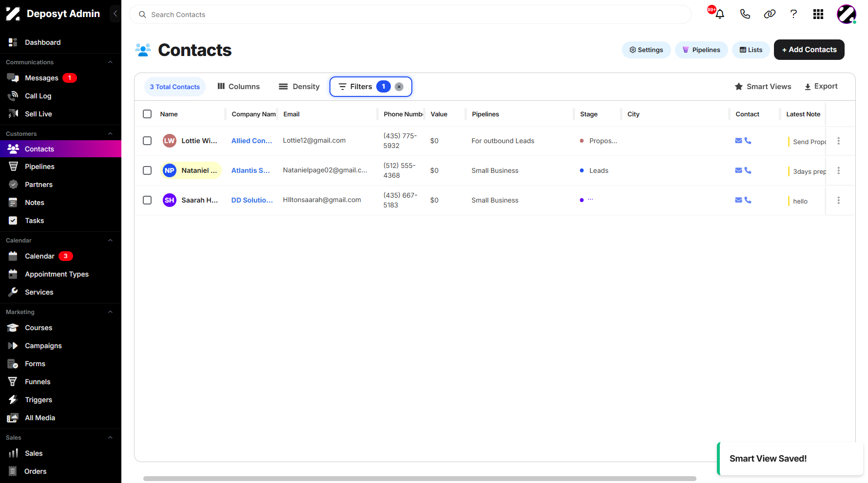868x483 pixels.
Task: Open DD Solutio... company link
Action: (252, 200)
